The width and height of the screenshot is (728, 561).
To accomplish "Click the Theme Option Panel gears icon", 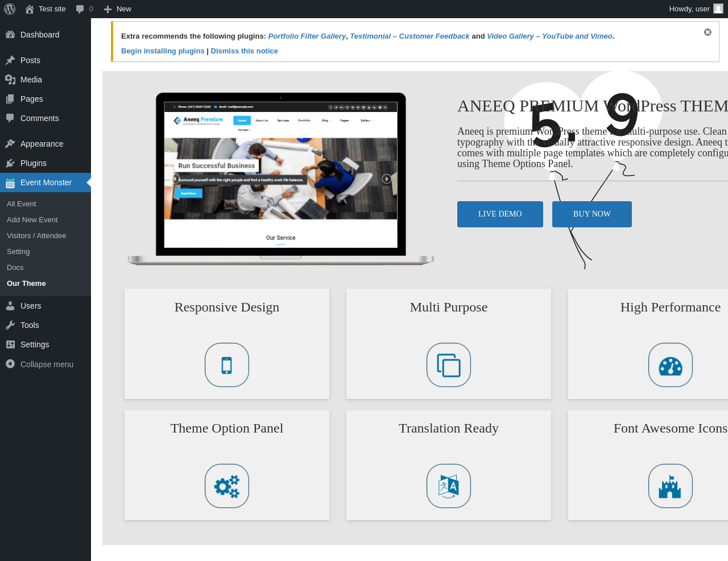I will [227, 486].
